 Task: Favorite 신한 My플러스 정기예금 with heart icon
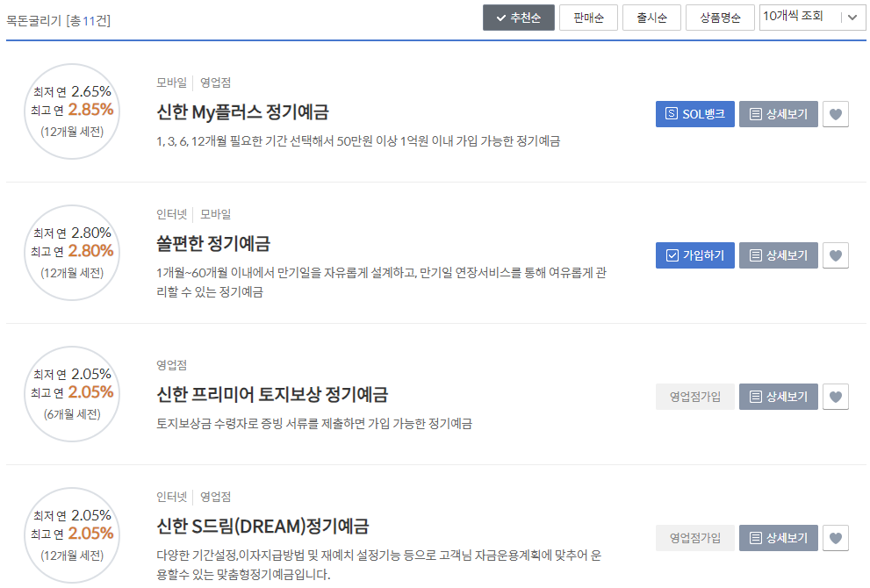click(836, 114)
